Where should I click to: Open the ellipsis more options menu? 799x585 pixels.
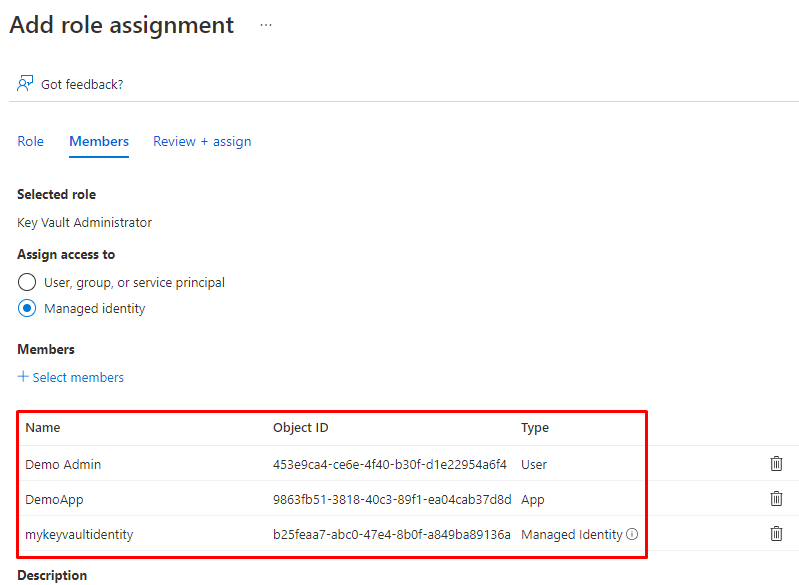pyautogui.click(x=266, y=25)
